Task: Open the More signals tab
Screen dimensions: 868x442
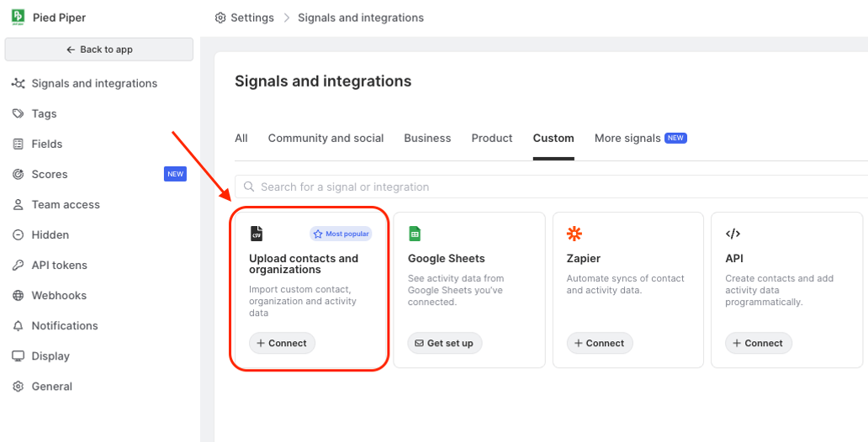Action: tap(627, 139)
